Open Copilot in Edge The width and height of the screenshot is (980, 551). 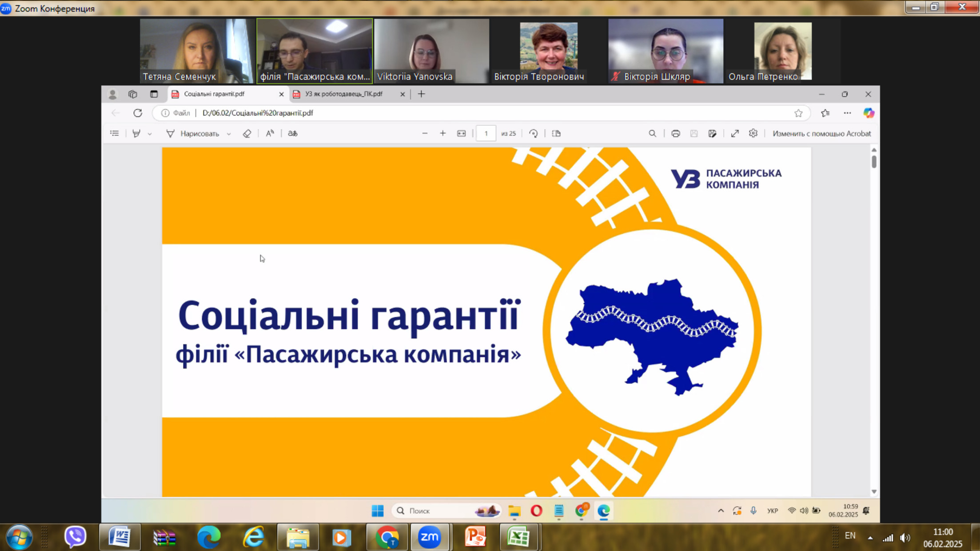(868, 113)
